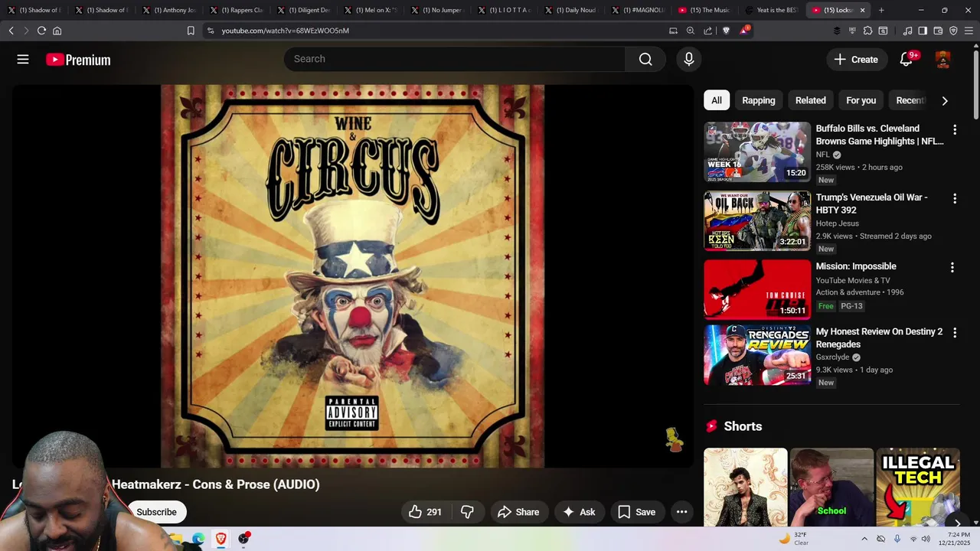Open options for Buffalo Bills vs. Cleveland video

pos(954,129)
